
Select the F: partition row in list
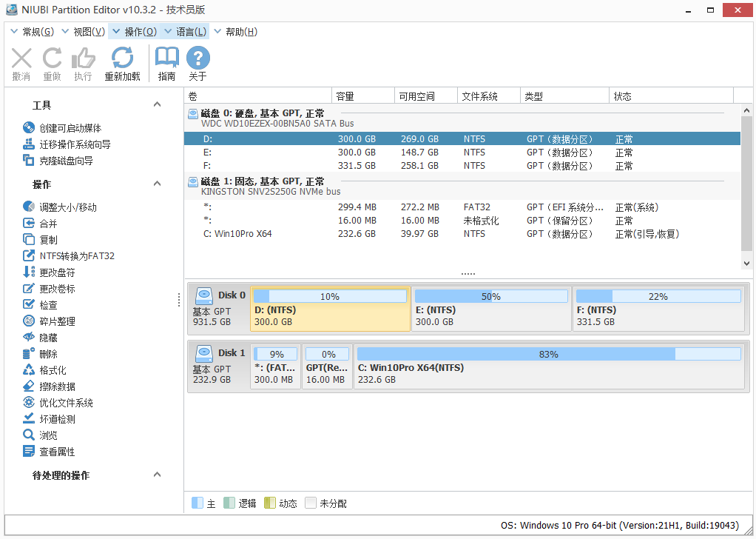coord(462,166)
